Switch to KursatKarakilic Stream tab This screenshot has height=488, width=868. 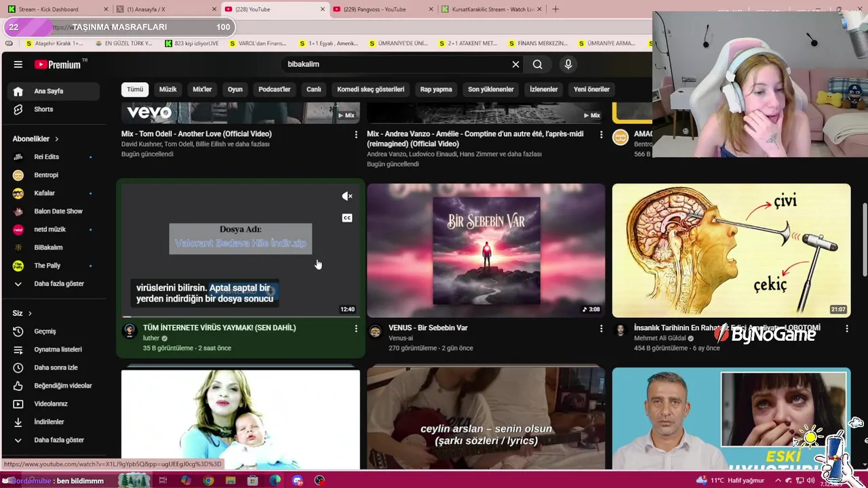(x=492, y=9)
